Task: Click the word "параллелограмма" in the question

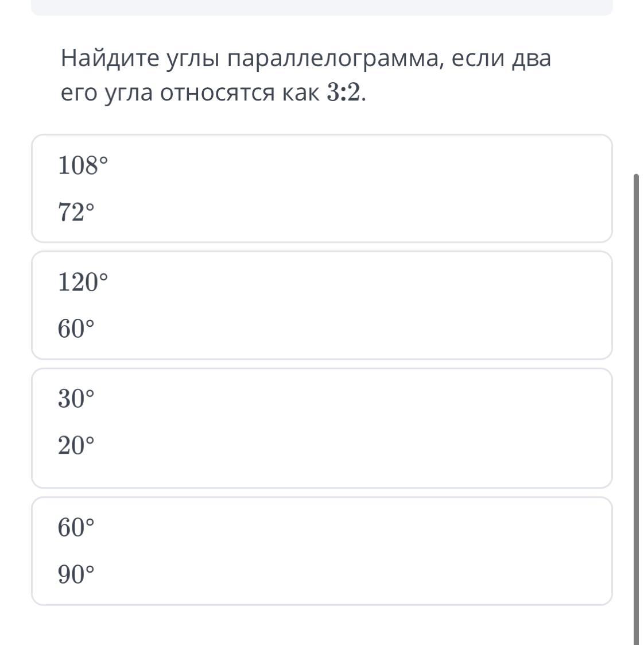Action: [x=334, y=59]
